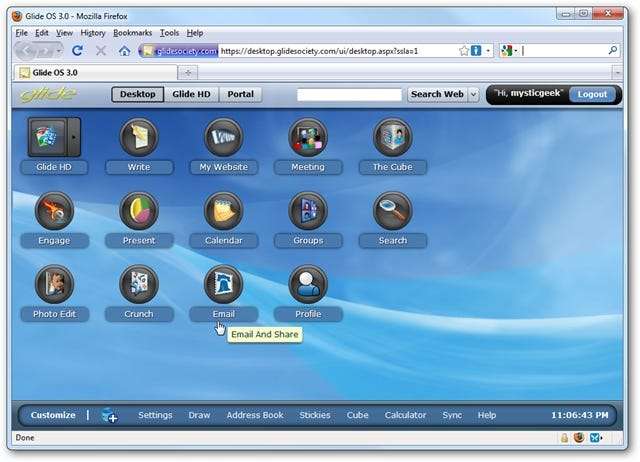
Task: Open the Edit menu
Action: (x=42, y=33)
